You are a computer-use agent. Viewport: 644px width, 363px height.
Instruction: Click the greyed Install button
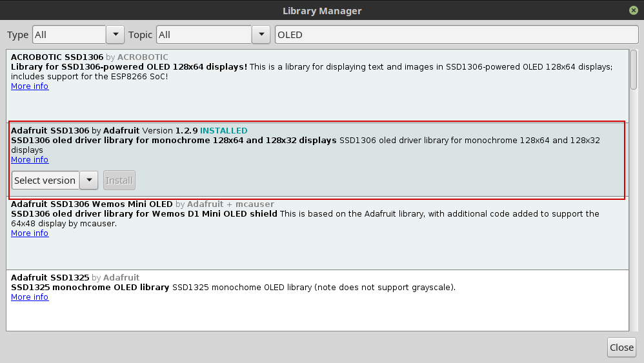(119, 180)
